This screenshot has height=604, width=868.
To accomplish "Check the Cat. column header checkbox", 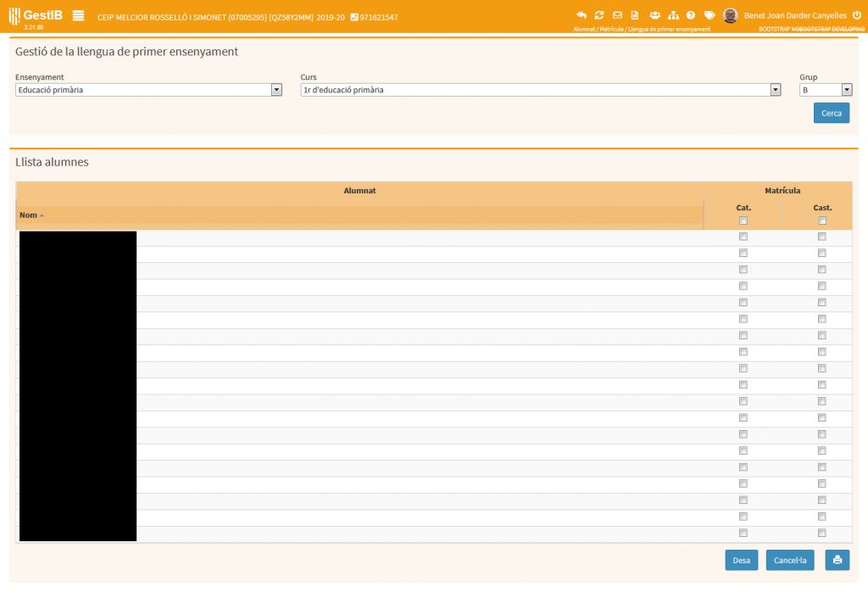I will 743,221.
